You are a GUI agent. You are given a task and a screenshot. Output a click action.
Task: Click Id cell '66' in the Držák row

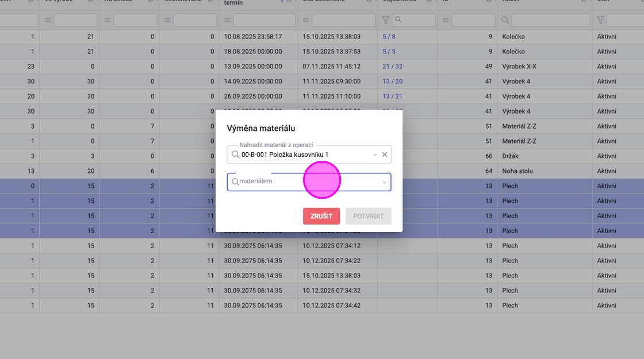point(488,156)
